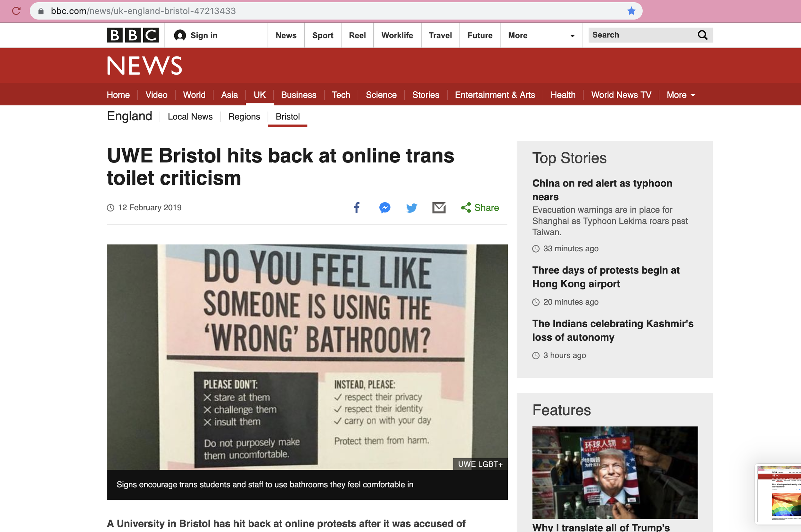Go to the News Home tab
801x532 pixels.
(x=118, y=95)
